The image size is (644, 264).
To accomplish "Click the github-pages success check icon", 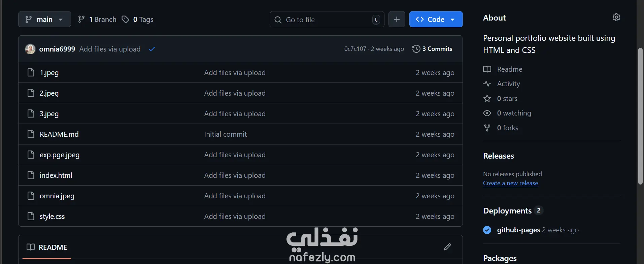I will tap(487, 230).
